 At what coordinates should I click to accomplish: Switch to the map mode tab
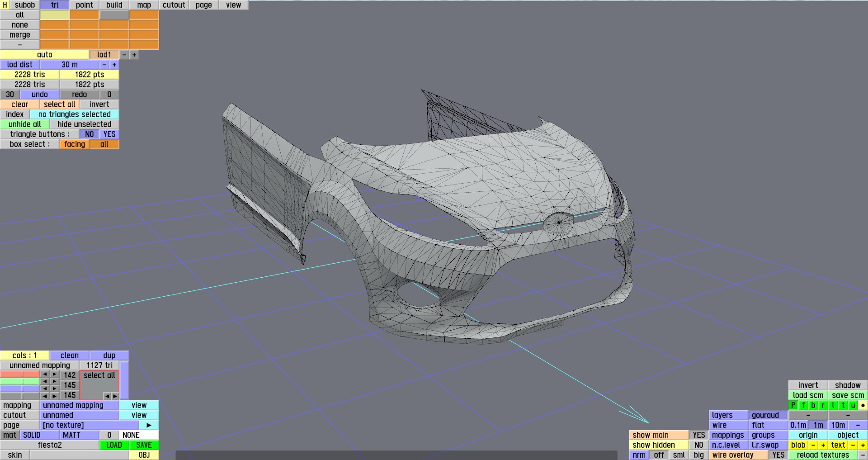[144, 5]
